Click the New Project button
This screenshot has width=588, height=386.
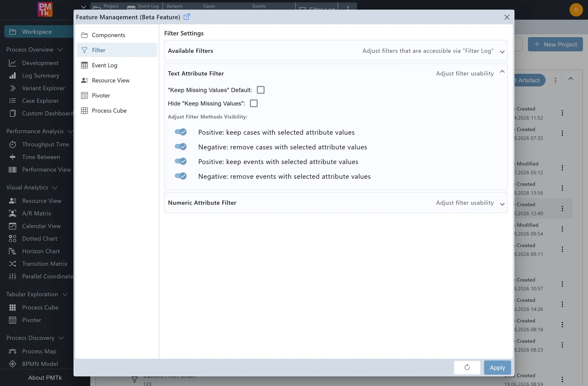coord(555,44)
